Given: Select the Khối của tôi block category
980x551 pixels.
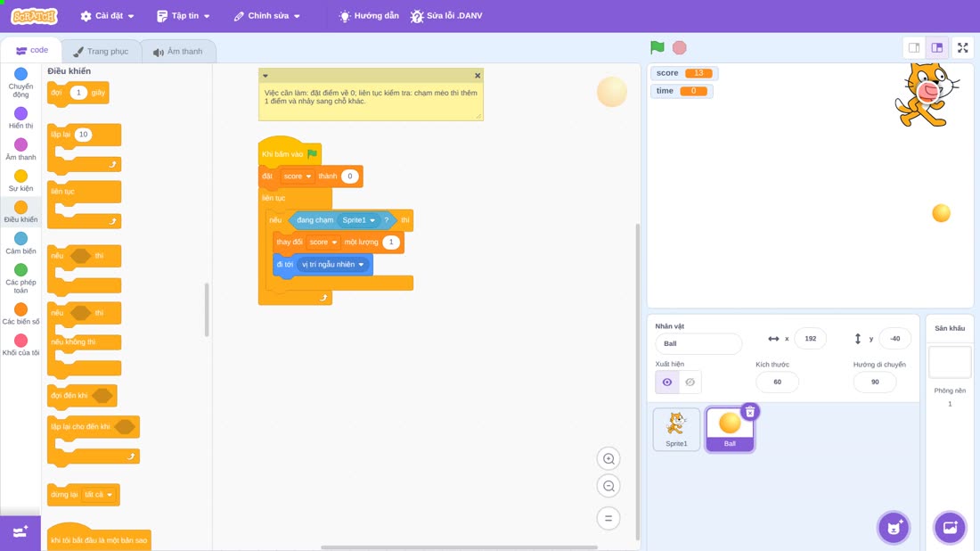Looking at the screenshot, I should click(x=20, y=345).
